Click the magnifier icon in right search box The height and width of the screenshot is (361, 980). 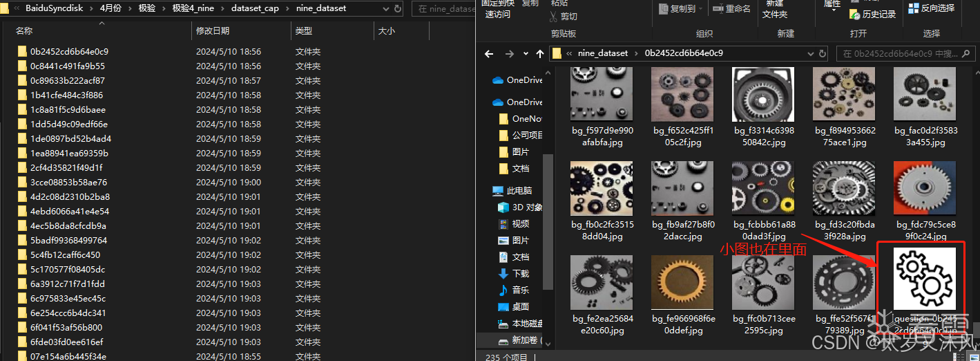965,53
